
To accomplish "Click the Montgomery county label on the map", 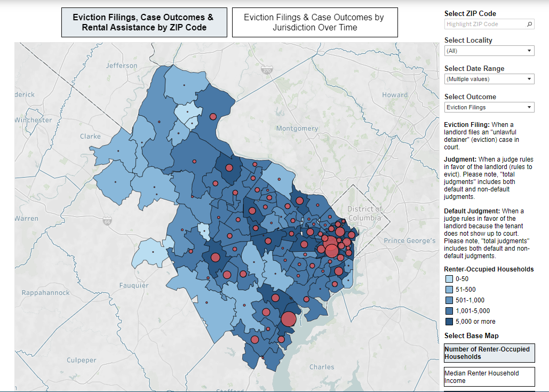I will [x=297, y=128].
